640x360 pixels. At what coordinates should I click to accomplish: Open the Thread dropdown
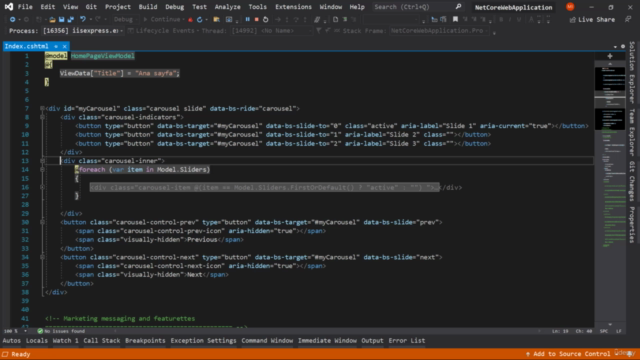(x=271, y=31)
